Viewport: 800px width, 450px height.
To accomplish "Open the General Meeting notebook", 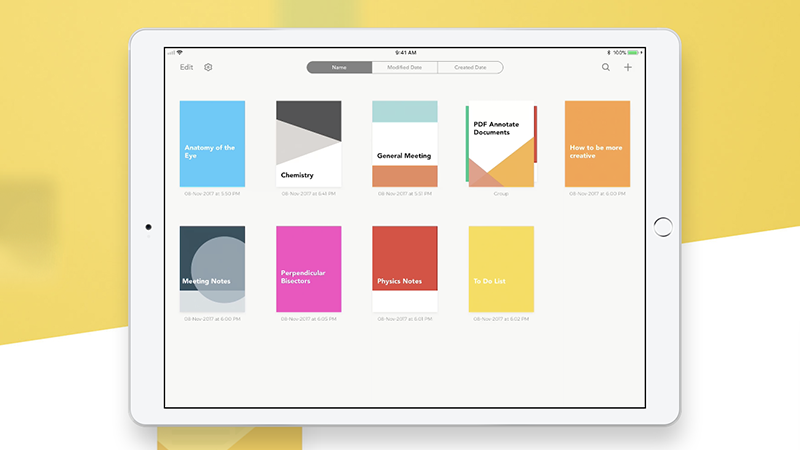I will coord(405,144).
